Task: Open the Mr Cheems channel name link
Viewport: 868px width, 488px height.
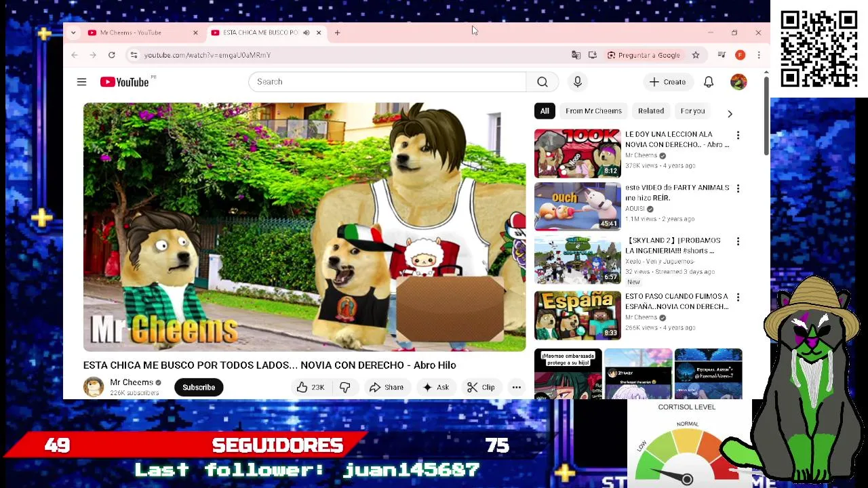Action: (x=132, y=382)
